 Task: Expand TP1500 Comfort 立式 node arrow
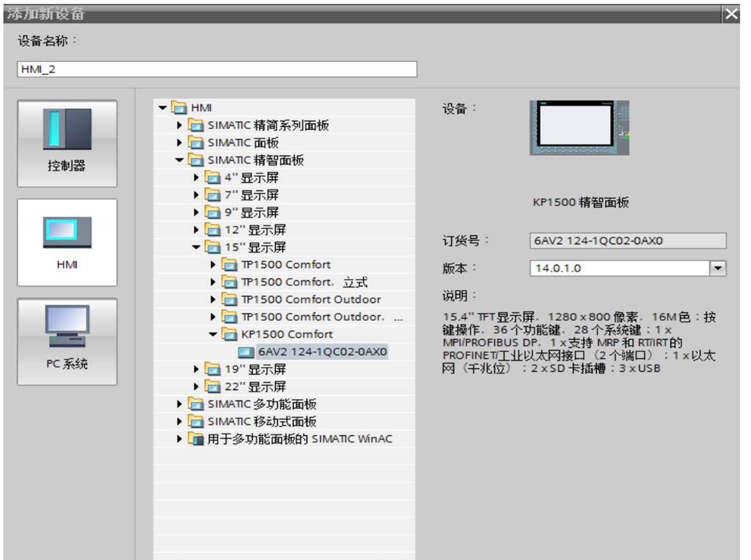tap(213, 282)
